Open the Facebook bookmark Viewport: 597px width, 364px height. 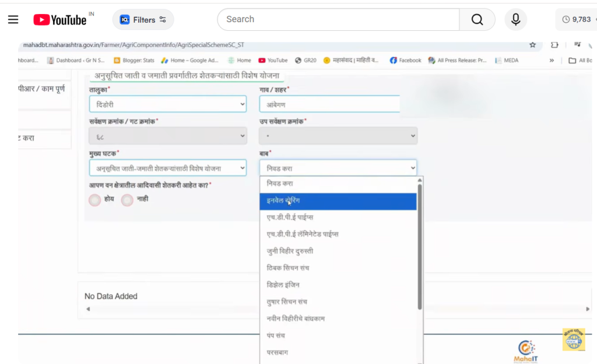[x=406, y=60]
